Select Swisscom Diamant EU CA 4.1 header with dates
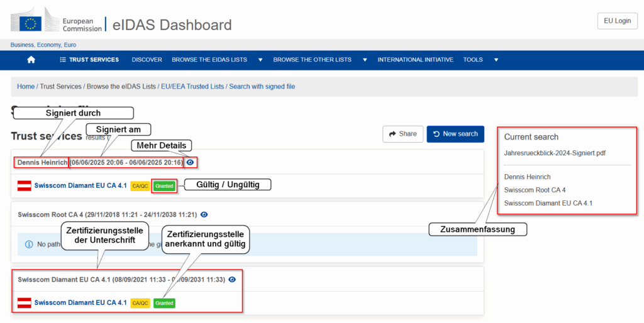The image size is (644, 323). tap(121, 280)
